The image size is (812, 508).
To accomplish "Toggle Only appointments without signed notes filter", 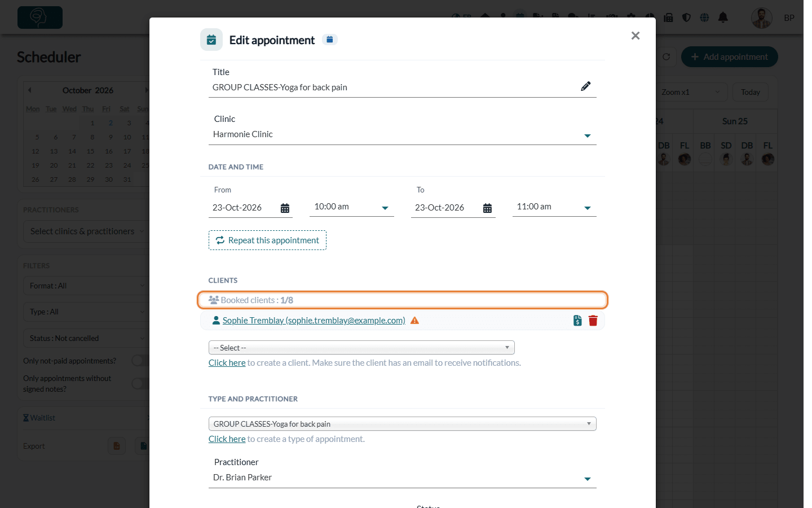I will [140, 384].
